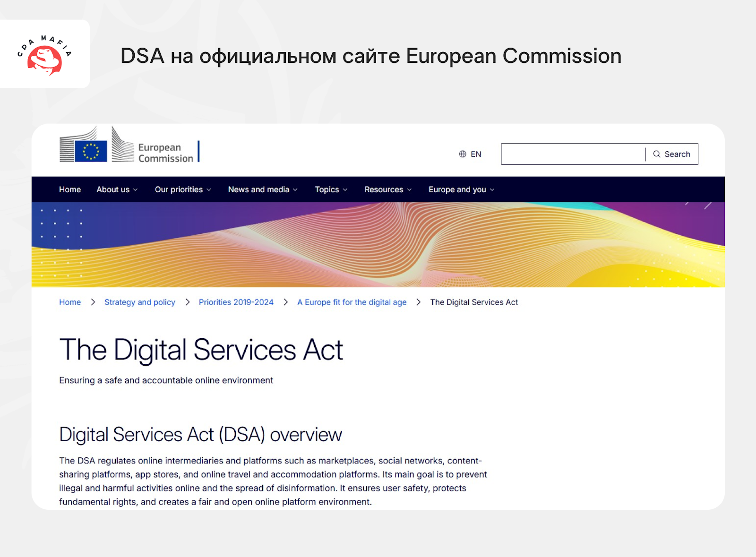Click the slide heading DSA на официальном сайте
This screenshot has height=557, width=756.
371,56
